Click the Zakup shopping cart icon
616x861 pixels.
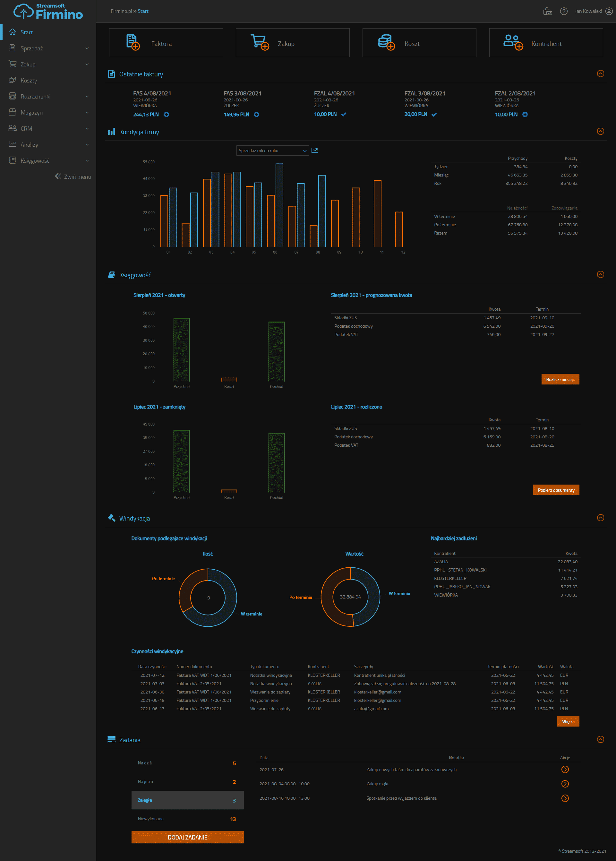[x=260, y=42]
